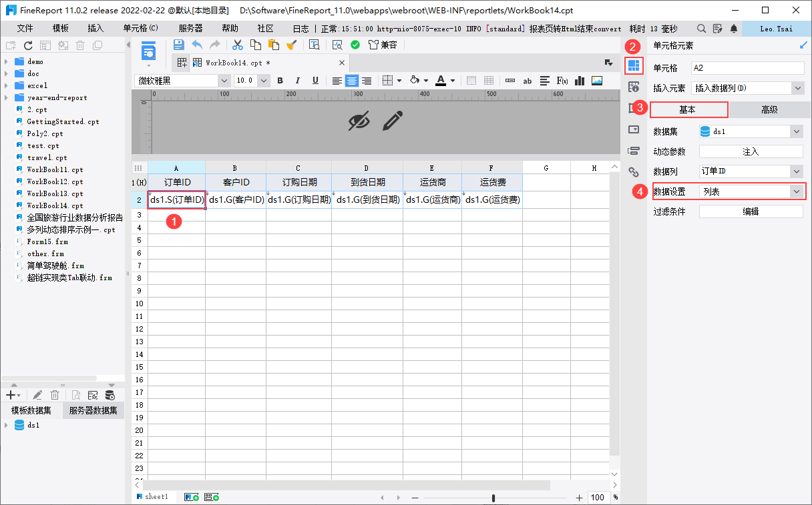Screen dimensions: 812x505
Task: Insert a chart with bar chart icon
Action: (x=580, y=81)
